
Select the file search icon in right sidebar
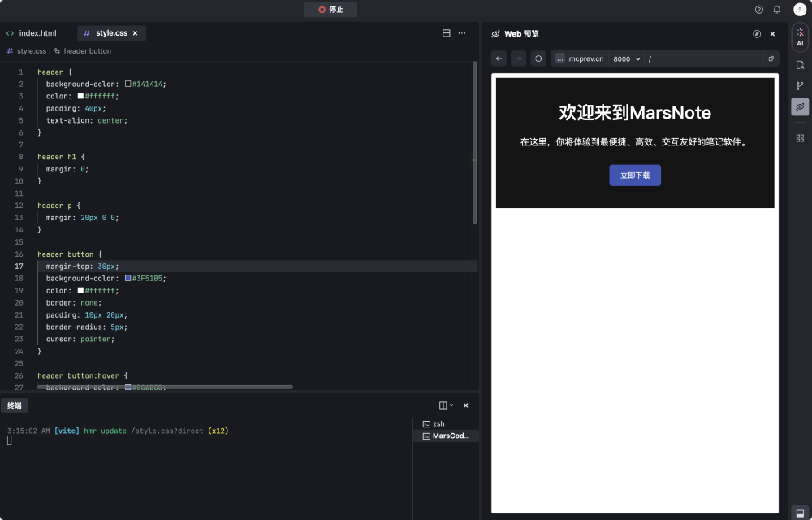coord(800,65)
